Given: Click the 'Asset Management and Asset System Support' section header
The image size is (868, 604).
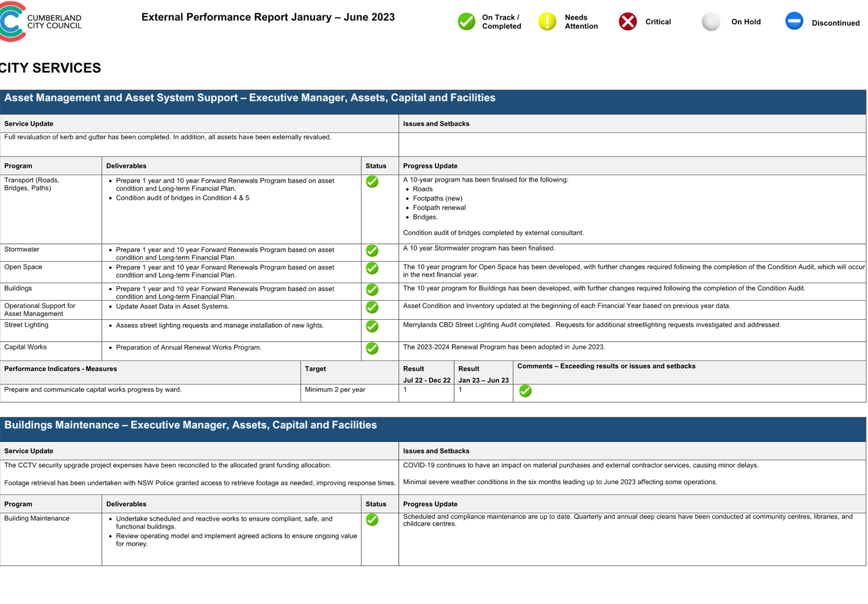Looking at the screenshot, I should click(x=433, y=101).
